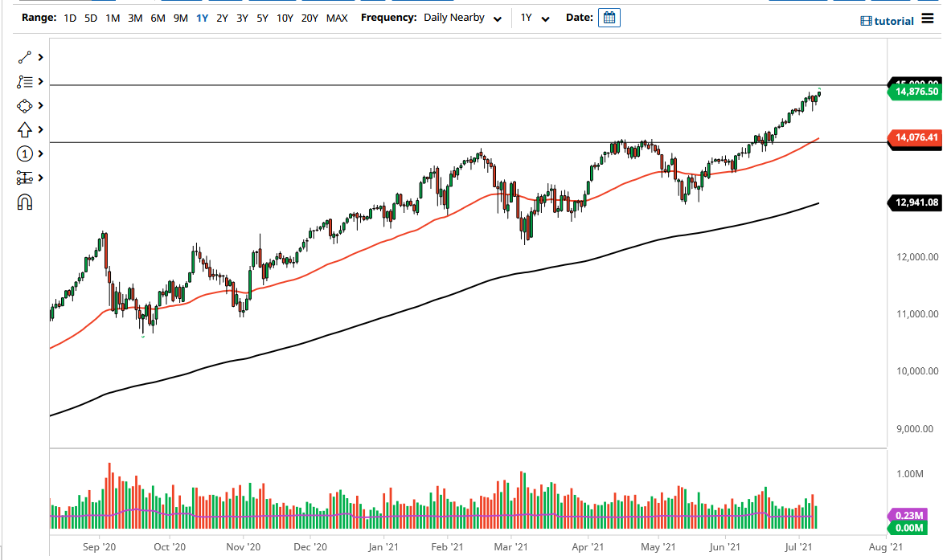Enable the magnet snapping tool
This screenshot has height=560, width=947.
point(24,202)
